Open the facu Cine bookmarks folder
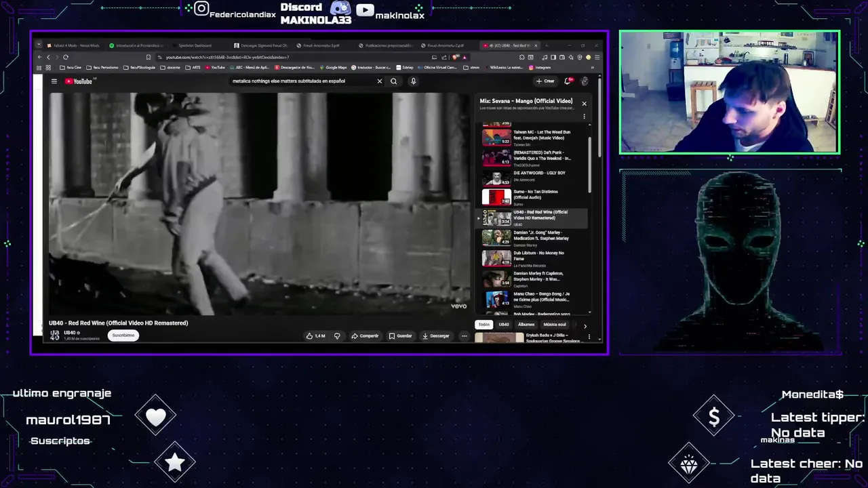This screenshot has height=488, width=868. click(71, 68)
